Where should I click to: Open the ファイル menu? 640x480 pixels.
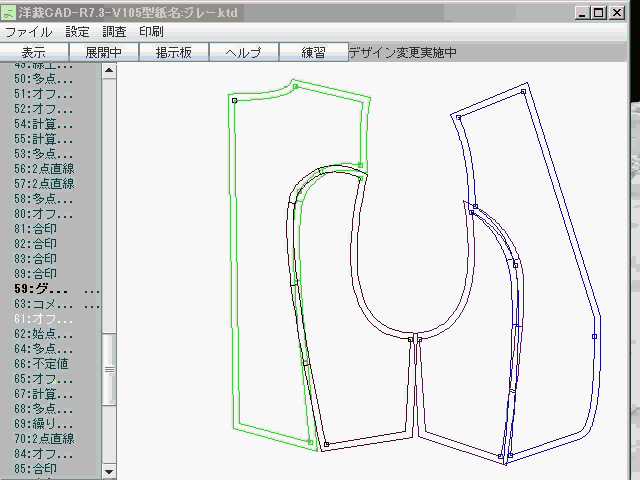point(29,32)
